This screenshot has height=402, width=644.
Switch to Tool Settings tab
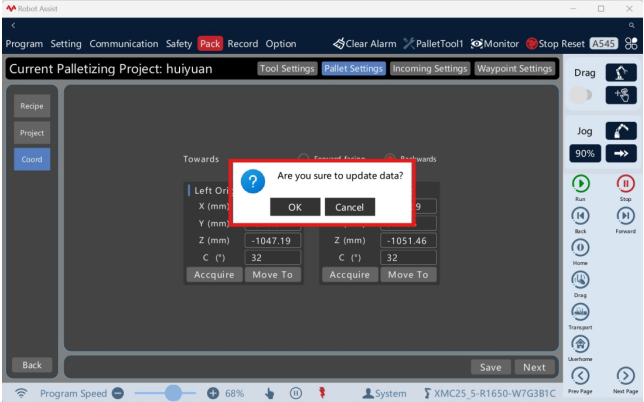click(287, 69)
